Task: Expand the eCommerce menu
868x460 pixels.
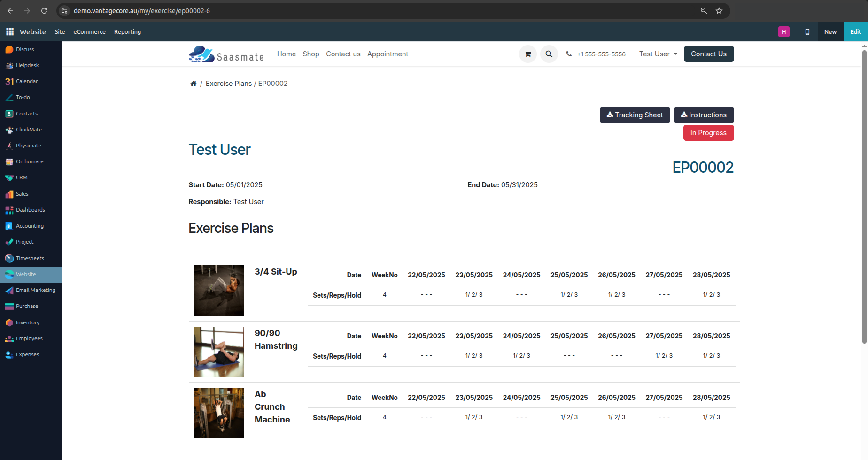Action: (x=89, y=32)
